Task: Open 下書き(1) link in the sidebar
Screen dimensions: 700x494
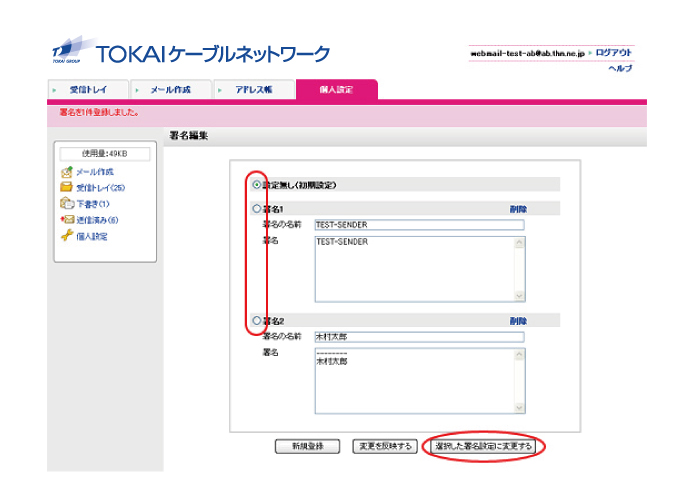Action: tap(93, 204)
